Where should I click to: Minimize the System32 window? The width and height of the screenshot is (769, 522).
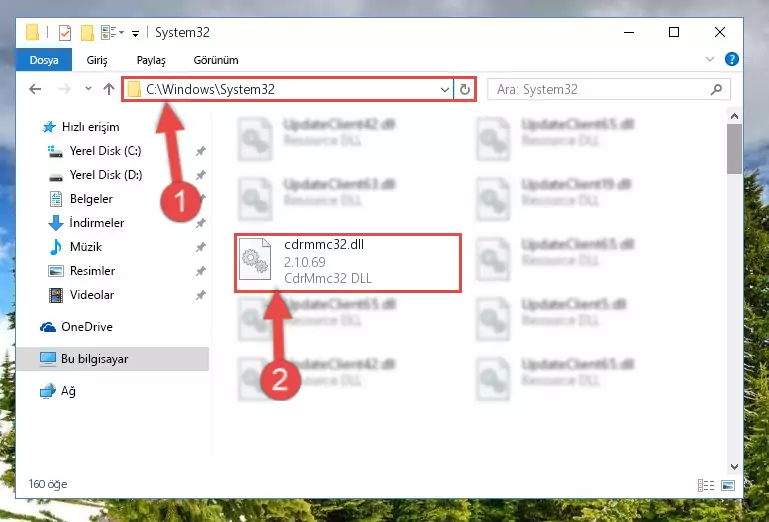click(629, 32)
